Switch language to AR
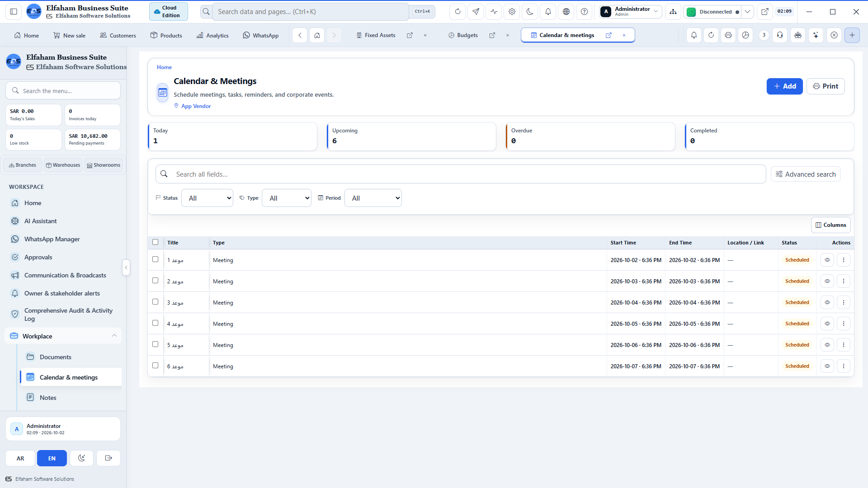This screenshot has height=488, width=868. point(20,458)
